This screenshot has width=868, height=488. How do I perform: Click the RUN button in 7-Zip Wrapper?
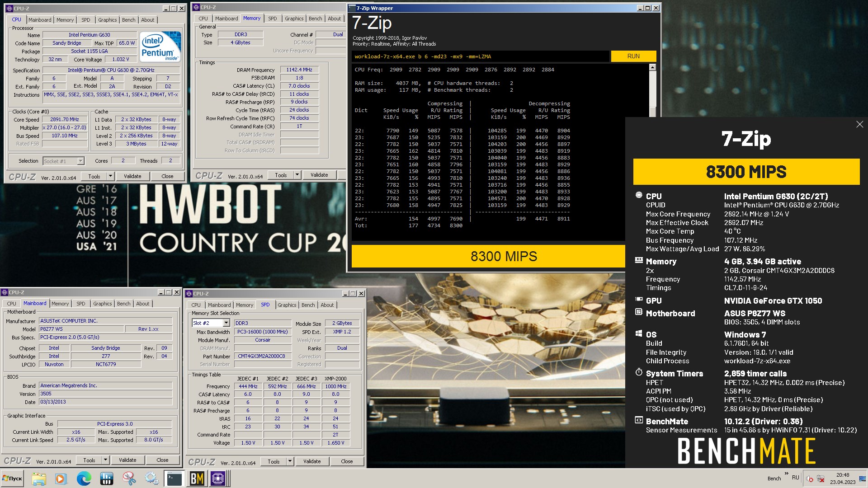(x=633, y=56)
